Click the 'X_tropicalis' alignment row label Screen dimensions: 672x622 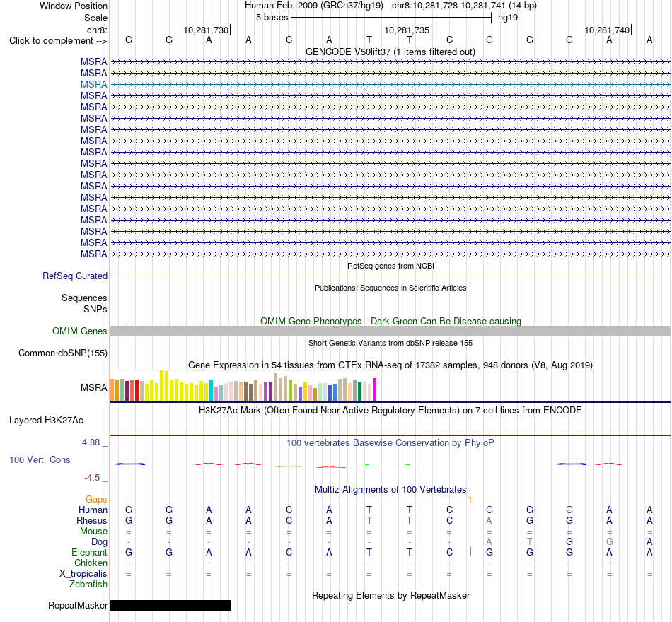pyautogui.click(x=83, y=574)
